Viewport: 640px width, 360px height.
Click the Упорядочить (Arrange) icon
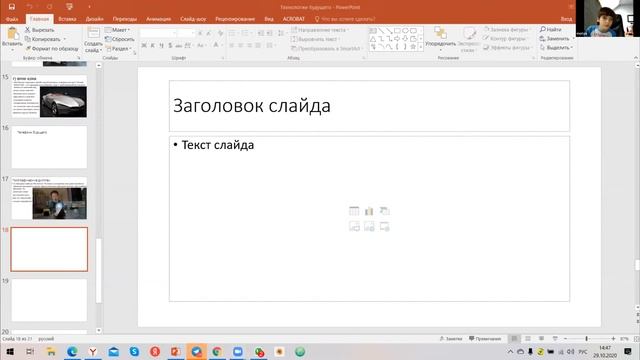click(x=440, y=33)
